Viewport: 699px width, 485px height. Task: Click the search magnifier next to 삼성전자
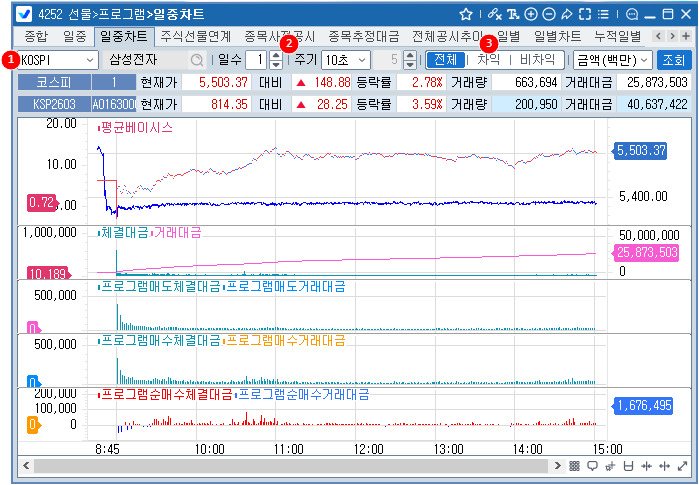click(197, 60)
